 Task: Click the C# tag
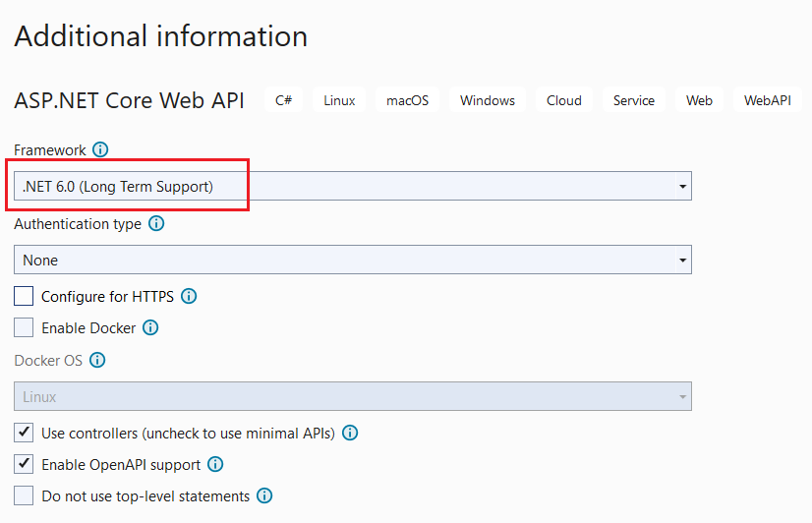click(x=283, y=100)
